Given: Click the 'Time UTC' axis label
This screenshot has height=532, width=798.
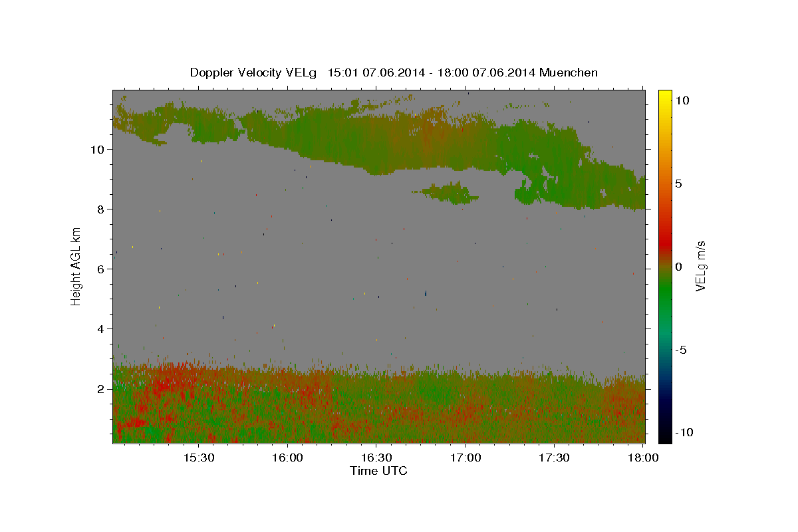Looking at the screenshot, I should coord(378,471).
